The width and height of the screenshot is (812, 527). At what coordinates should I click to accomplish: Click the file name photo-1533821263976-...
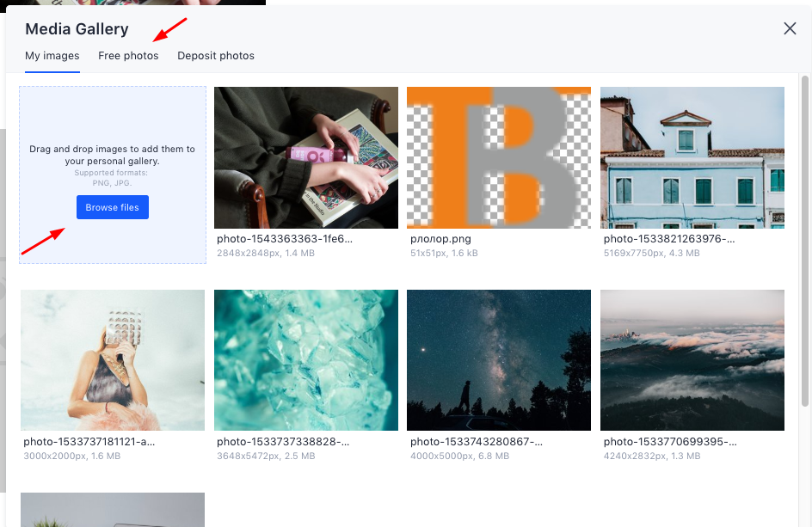(669, 239)
